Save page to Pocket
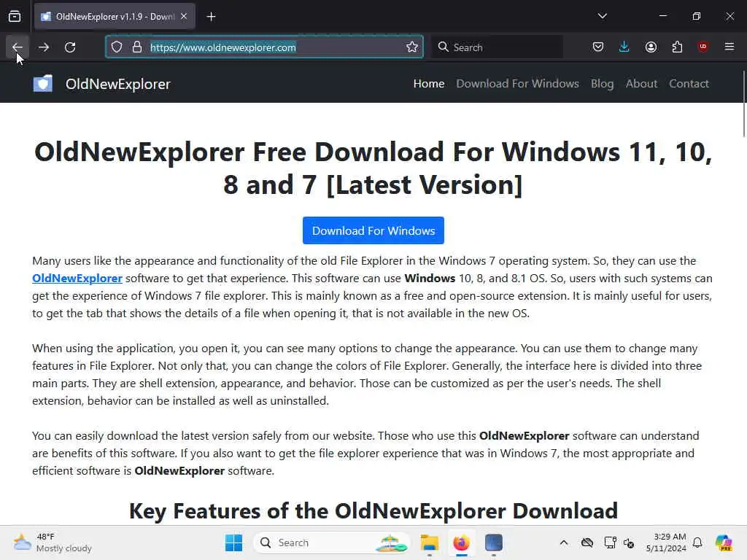Screen dimensions: 747x560 coord(598,47)
